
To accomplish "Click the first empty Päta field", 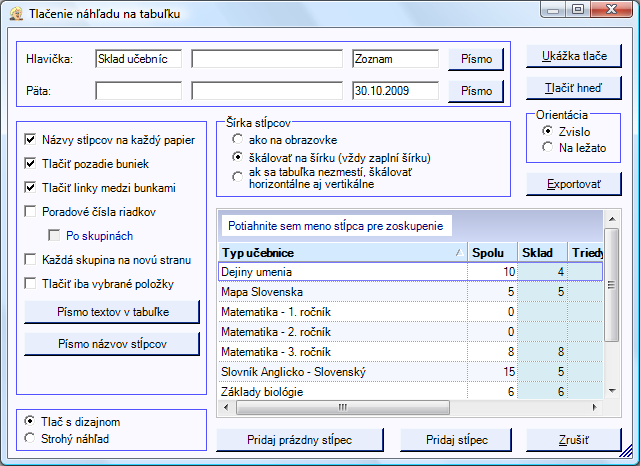I will click(x=138, y=91).
